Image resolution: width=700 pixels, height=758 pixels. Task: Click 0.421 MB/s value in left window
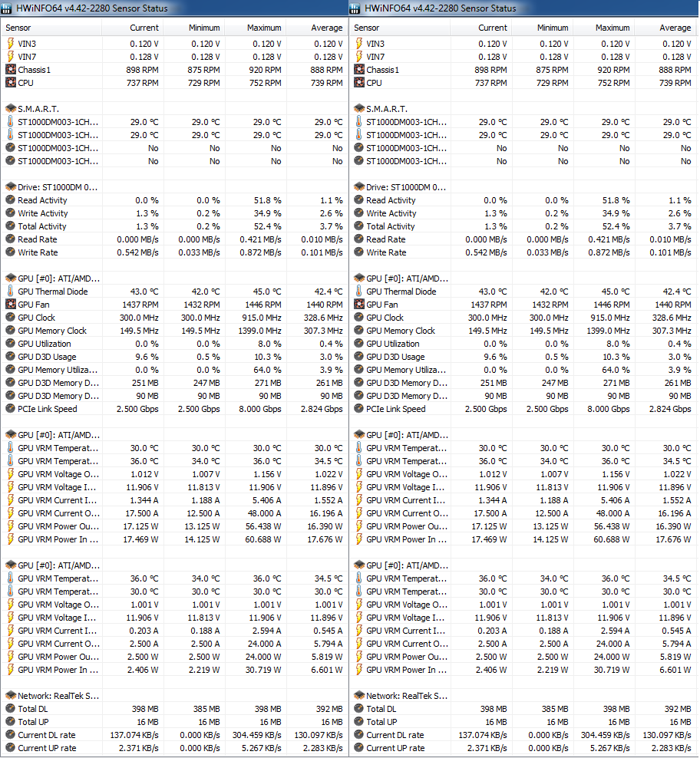coord(260,239)
